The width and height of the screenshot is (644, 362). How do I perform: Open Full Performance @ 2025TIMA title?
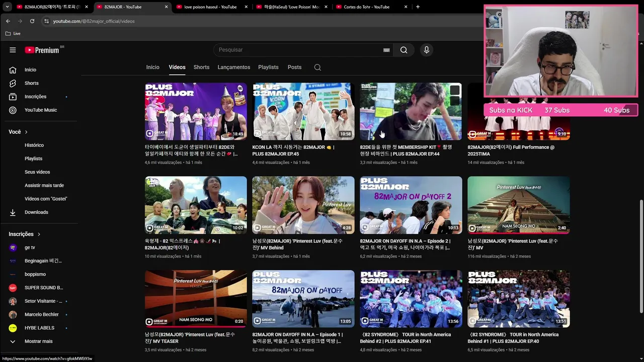pos(511,150)
